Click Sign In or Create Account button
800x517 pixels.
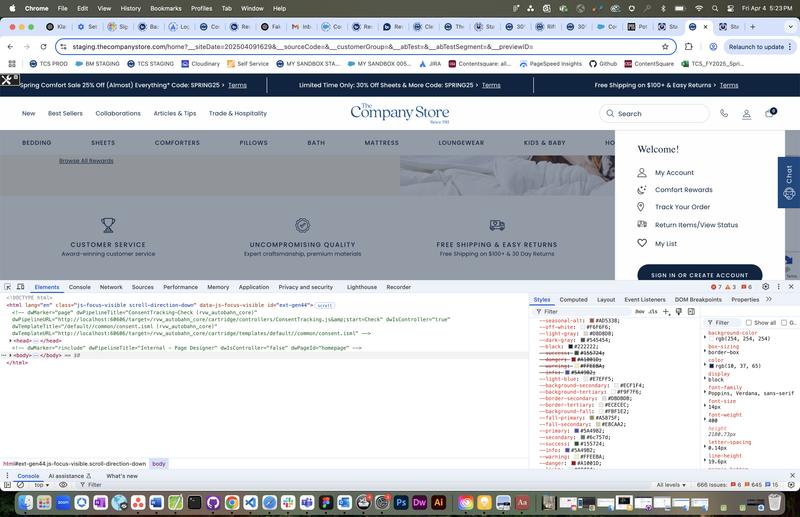[x=699, y=272]
